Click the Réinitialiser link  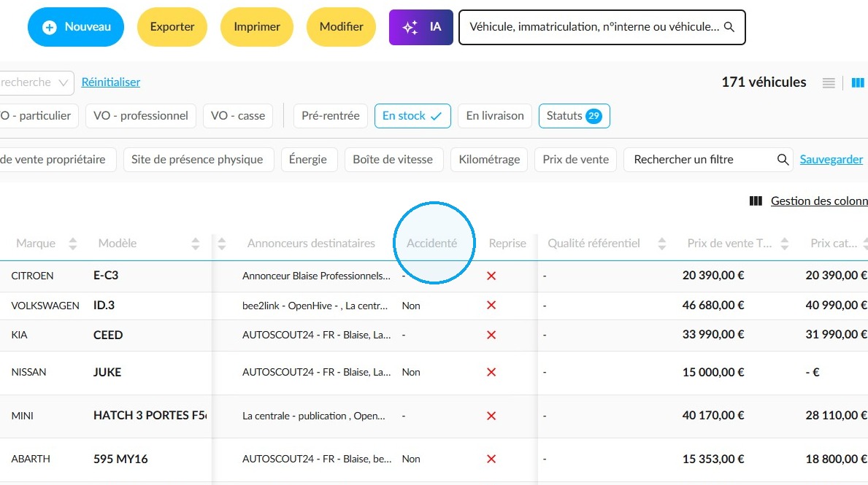pyautogui.click(x=111, y=82)
